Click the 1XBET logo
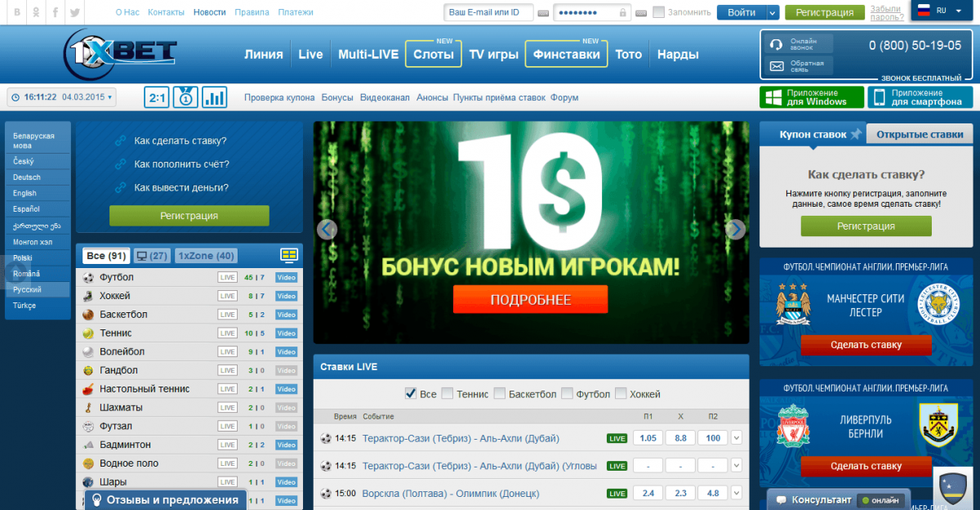The height and width of the screenshot is (510, 980). [120, 55]
